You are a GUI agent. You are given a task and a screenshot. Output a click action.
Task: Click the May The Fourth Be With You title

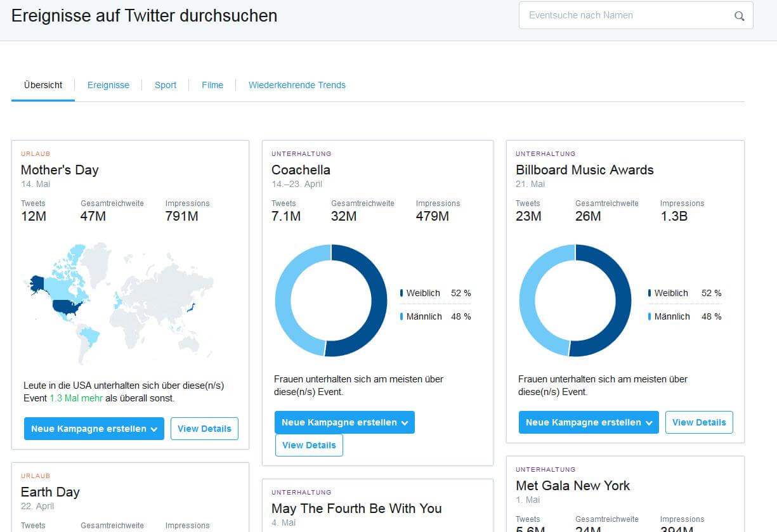[356, 509]
